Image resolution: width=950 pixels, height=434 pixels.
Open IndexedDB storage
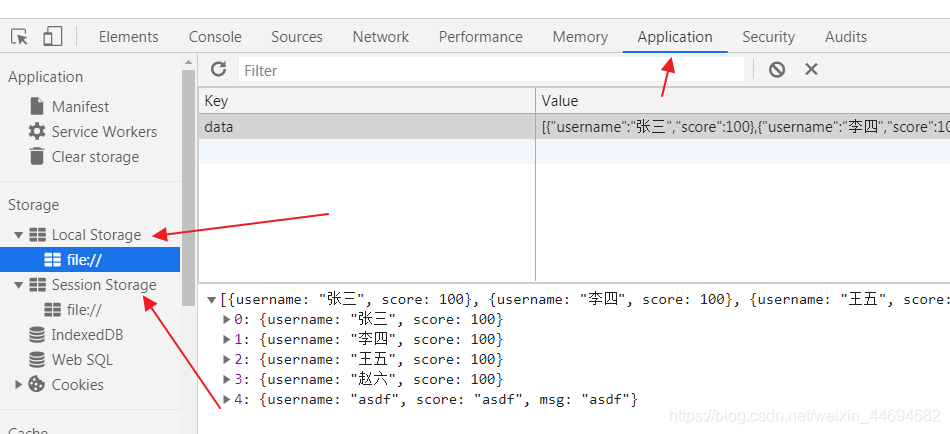pos(87,335)
